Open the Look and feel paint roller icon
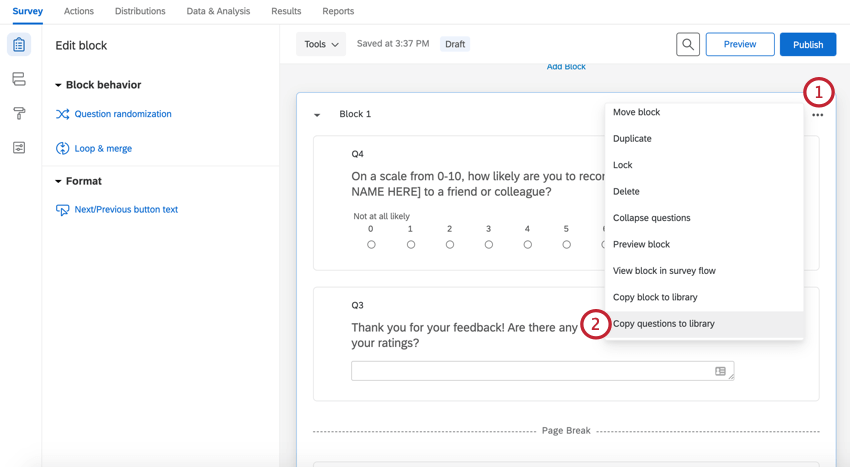 coord(19,113)
